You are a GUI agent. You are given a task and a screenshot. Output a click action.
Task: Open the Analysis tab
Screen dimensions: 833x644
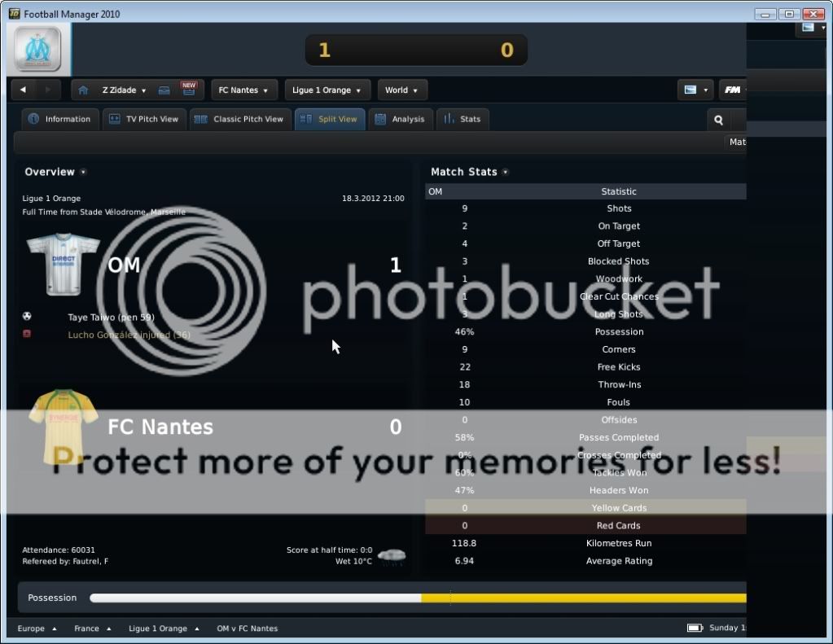click(400, 119)
